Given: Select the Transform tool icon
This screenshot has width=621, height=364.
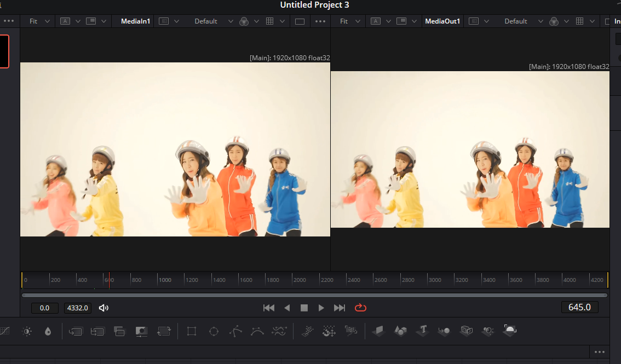Looking at the screenshot, I should tap(163, 331).
